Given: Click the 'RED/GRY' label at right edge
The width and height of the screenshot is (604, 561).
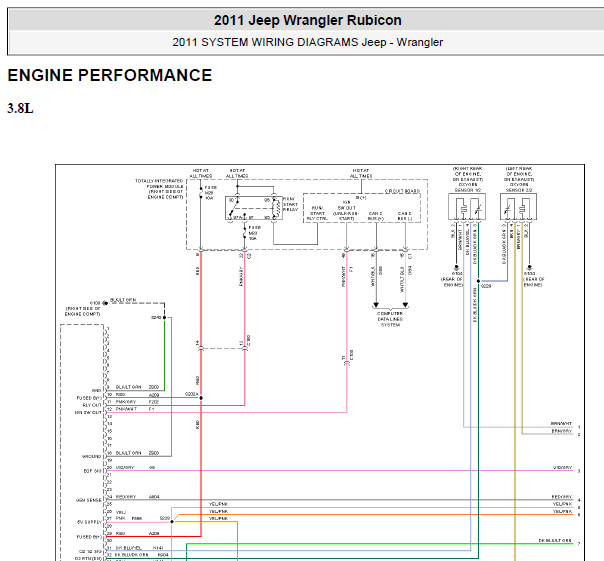Looking at the screenshot, I should [x=562, y=497].
